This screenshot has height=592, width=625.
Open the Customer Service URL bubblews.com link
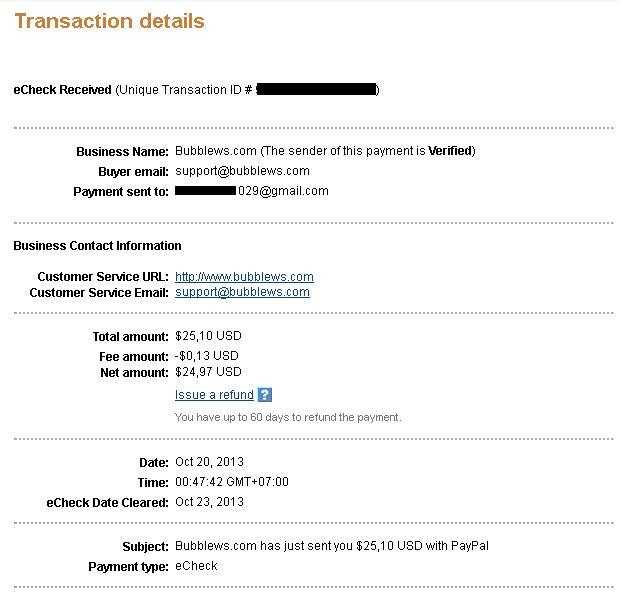pyautogui.click(x=244, y=277)
